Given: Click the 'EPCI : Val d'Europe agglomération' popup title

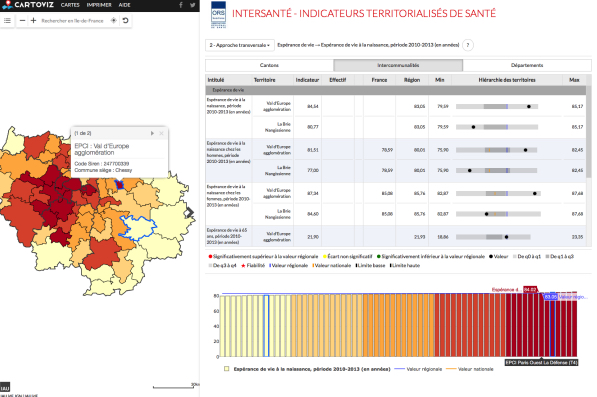Looking at the screenshot, I should coord(102,149).
